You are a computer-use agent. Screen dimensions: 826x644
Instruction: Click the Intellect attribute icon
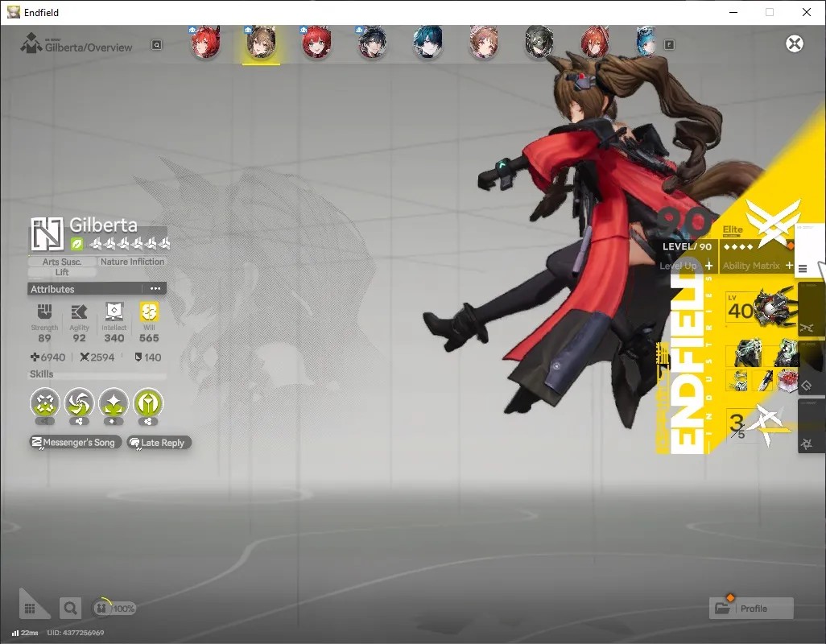pyautogui.click(x=114, y=312)
